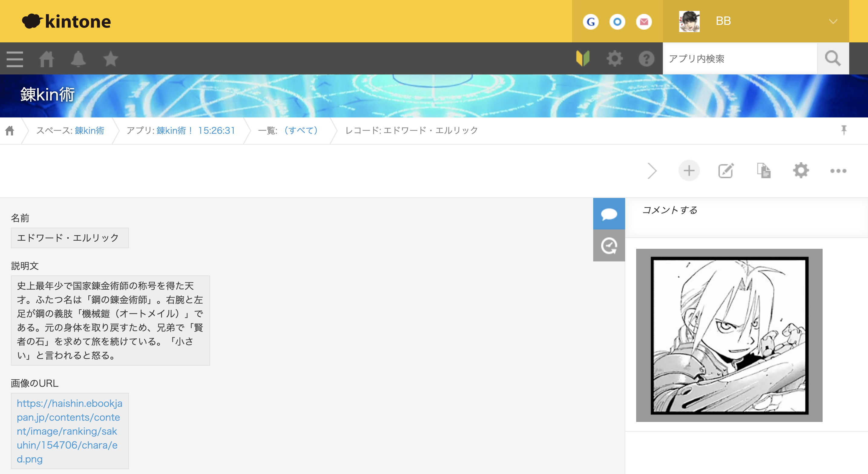Click the 名前 value エドワード・エルリック
The width and height of the screenshot is (868, 474).
tap(69, 238)
